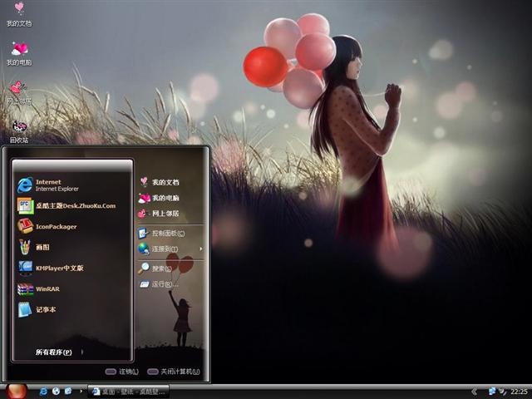Click the red Start orb button
Screen dimensions: 532x399
[17, 391]
